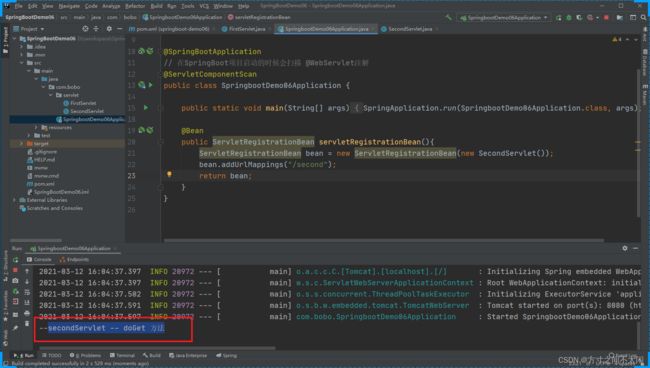Image resolution: width=650 pixels, height=368 pixels.
Task: Click the print icon in console toolbar
Action: pos(27,313)
